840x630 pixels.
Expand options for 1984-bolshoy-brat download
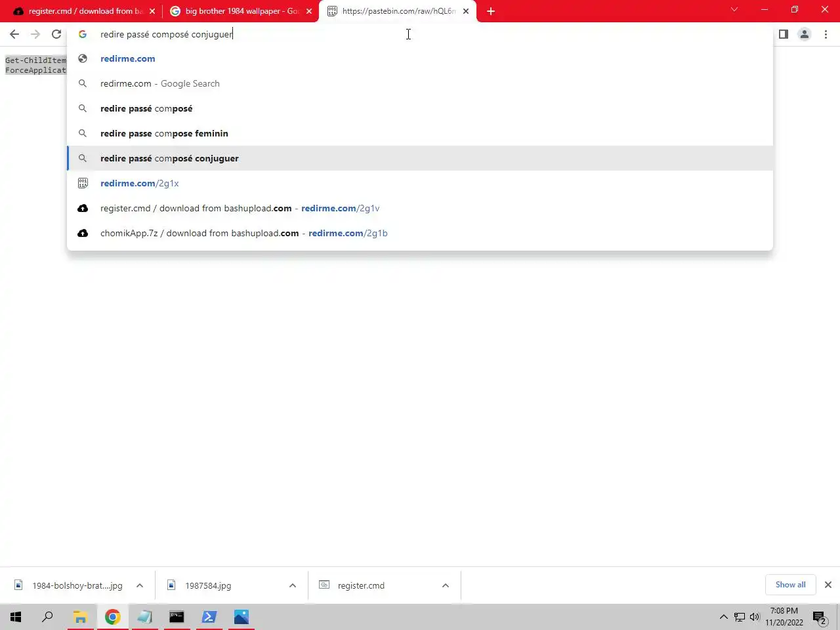tap(140, 585)
